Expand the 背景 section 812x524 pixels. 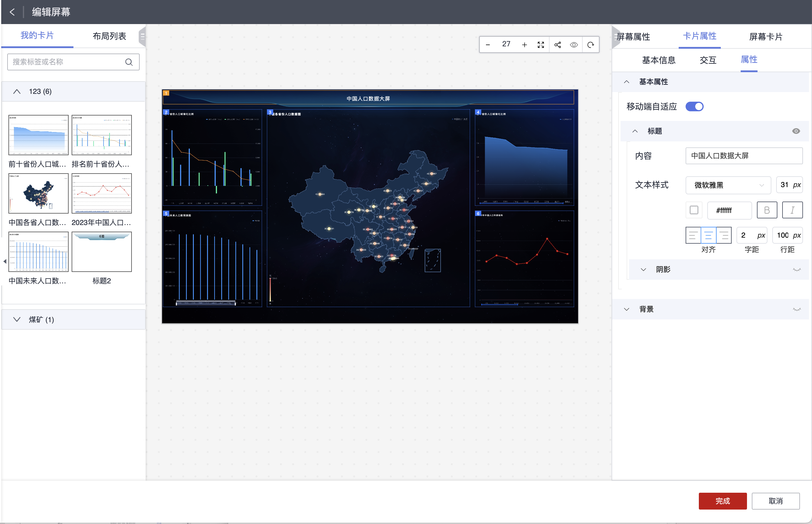point(626,309)
